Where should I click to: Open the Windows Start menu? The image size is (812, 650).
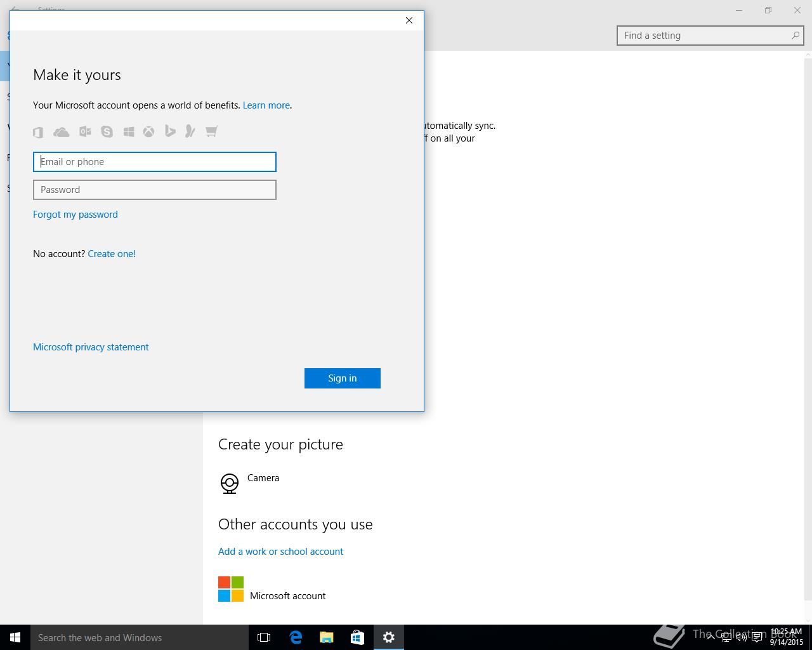pyautogui.click(x=15, y=637)
